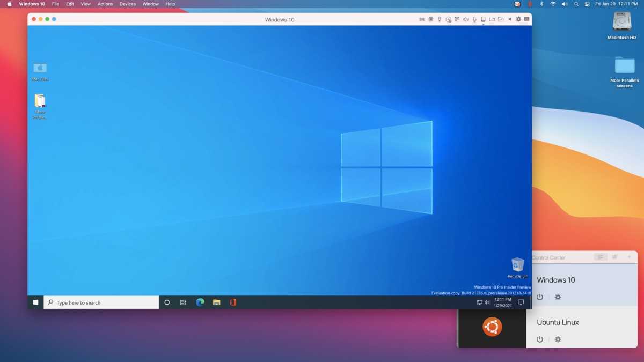644x362 pixels.
Task: Collapse VM toolbar icons with arrow
Action: point(509,19)
